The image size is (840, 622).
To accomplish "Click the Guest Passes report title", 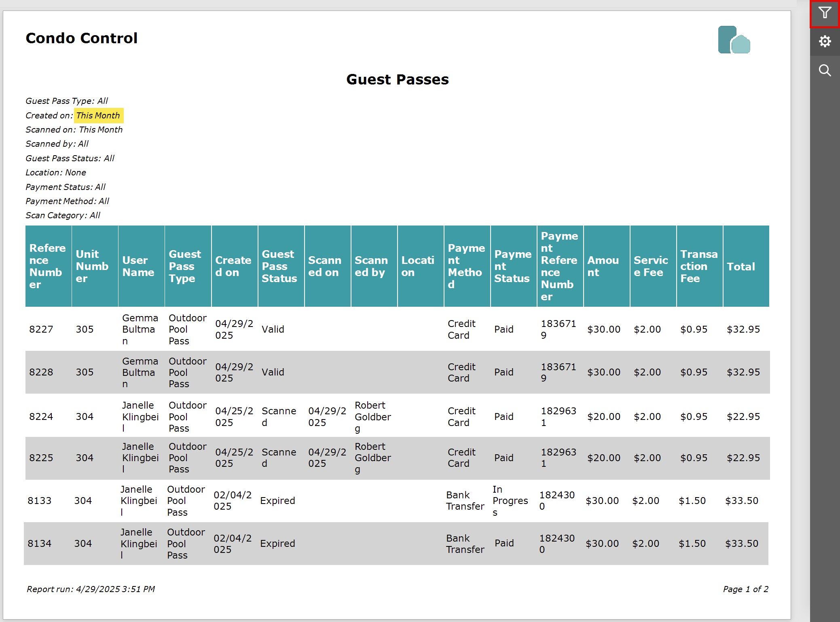I will pyautogui.click(x=398, y=80).
